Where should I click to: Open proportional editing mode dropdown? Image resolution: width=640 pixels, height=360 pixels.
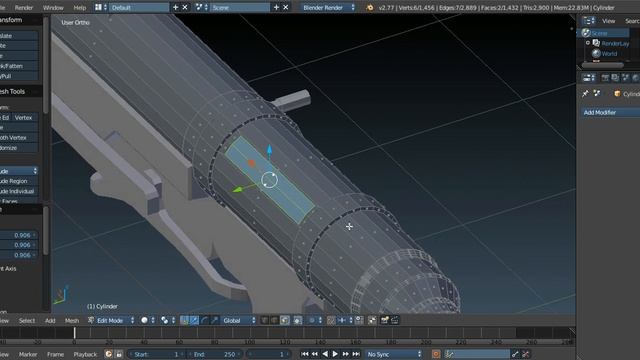[x=315, y=320]
